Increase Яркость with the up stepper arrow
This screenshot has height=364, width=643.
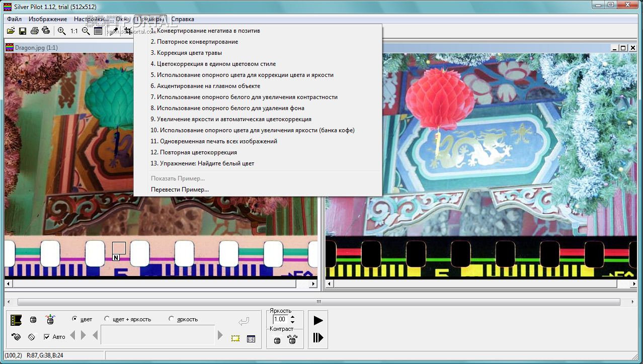click(292, 317)
